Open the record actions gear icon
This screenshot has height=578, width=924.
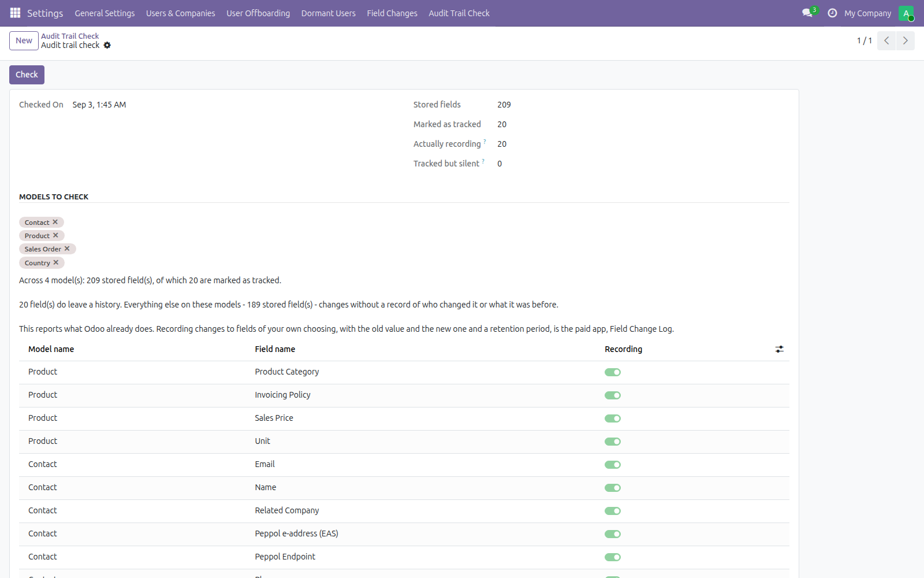pos(107,45)
